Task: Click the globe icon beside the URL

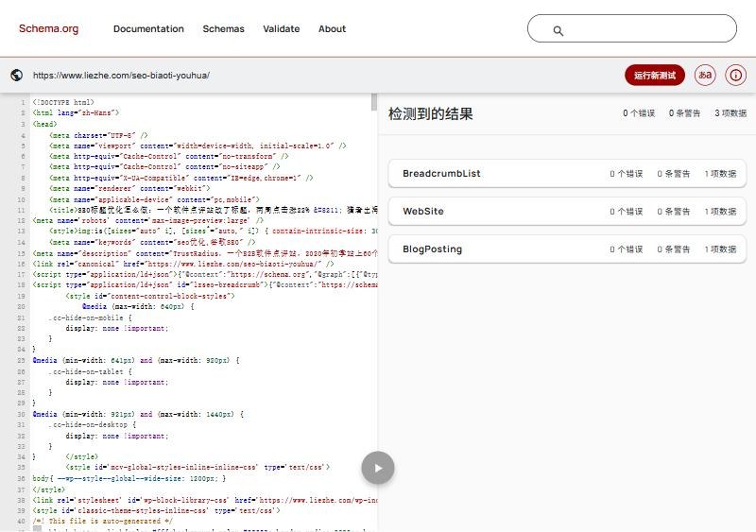Action: click(x=16, y=76)
